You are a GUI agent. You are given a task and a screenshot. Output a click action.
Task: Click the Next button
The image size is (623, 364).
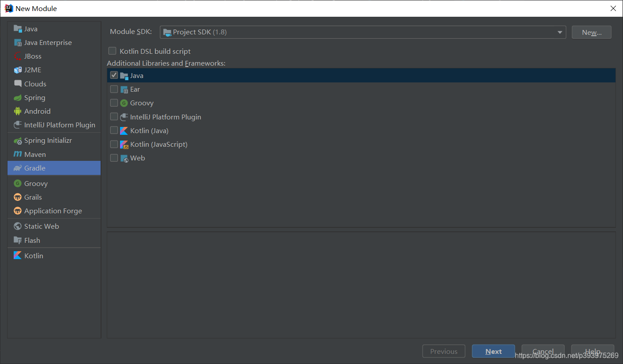(x=493, y=351)
